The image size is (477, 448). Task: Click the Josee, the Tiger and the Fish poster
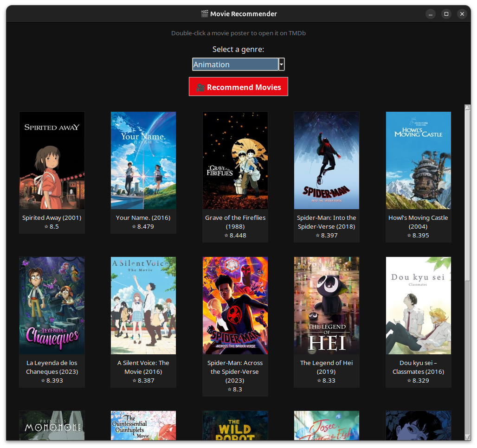click(x=326, y=425)
